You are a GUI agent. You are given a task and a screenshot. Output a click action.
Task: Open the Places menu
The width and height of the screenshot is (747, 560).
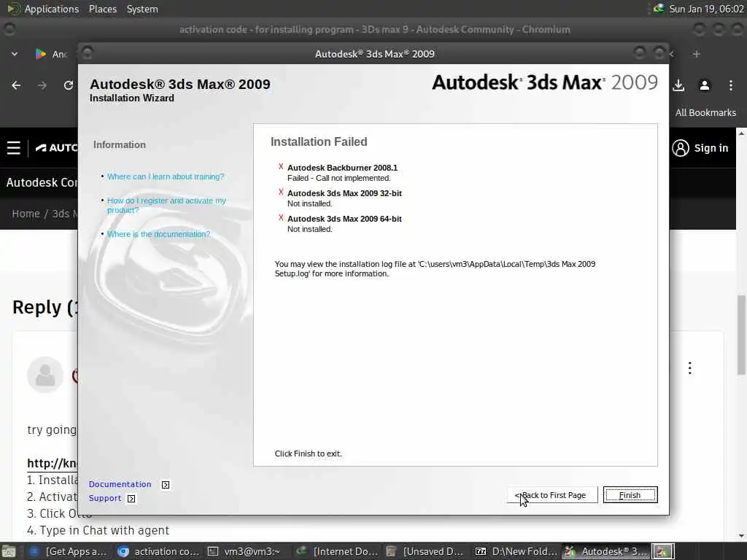click(102, 9)
